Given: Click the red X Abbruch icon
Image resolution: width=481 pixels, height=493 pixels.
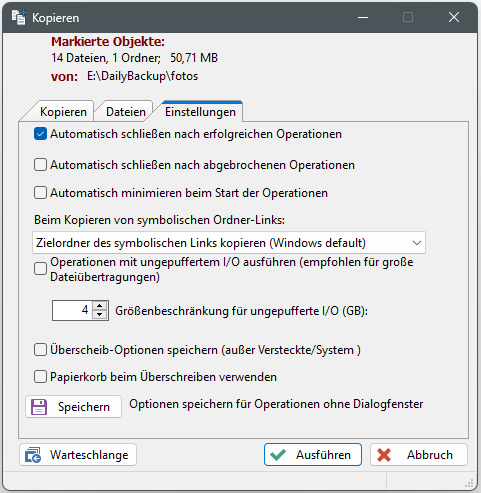Looking at the screenshot, I should click(x=384, y=455).
